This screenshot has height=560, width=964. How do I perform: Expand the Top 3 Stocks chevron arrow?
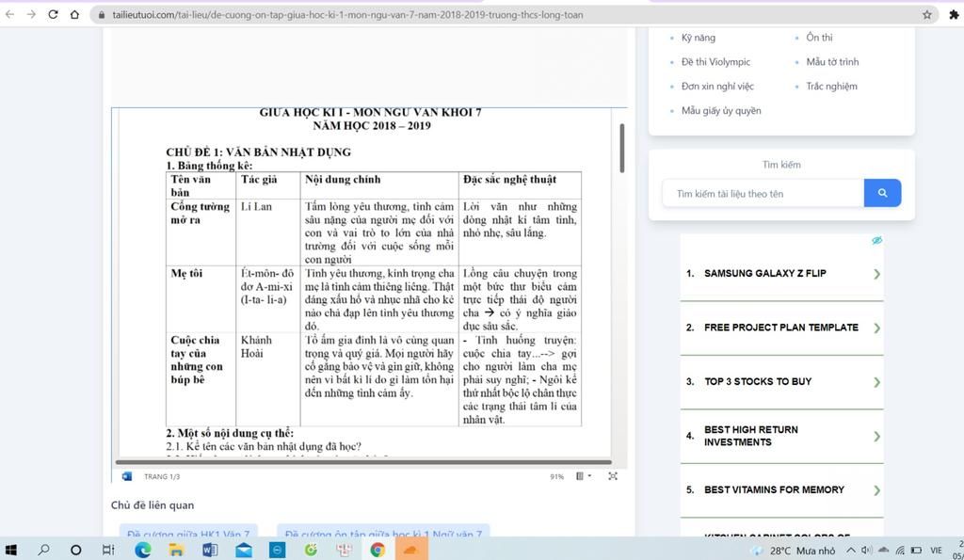(x=876, y=382)
